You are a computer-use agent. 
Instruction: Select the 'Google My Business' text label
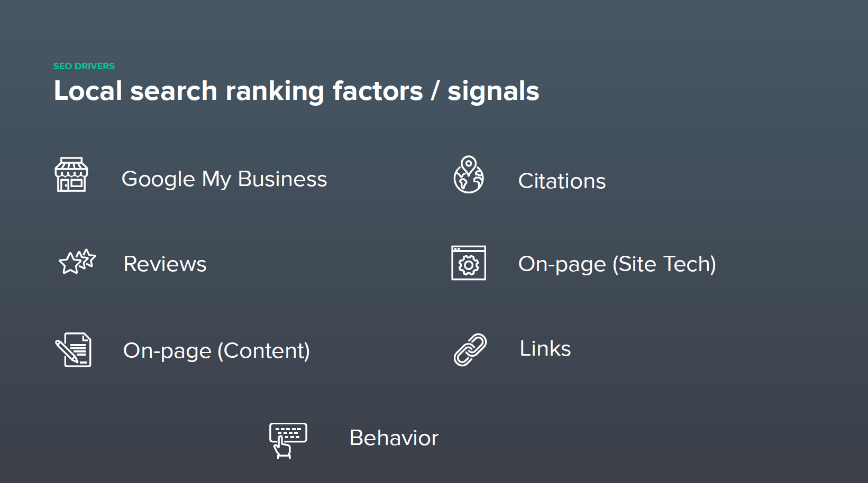(224, 179)
